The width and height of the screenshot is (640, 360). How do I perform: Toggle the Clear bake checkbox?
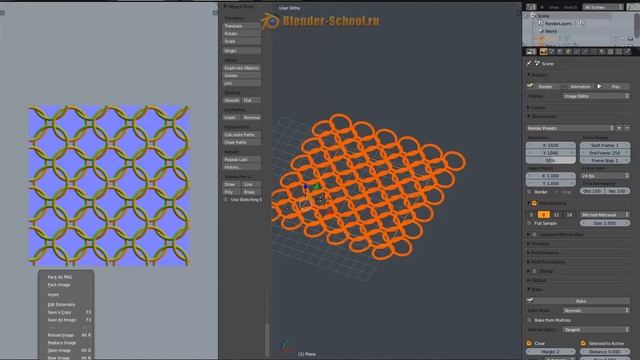529,343
